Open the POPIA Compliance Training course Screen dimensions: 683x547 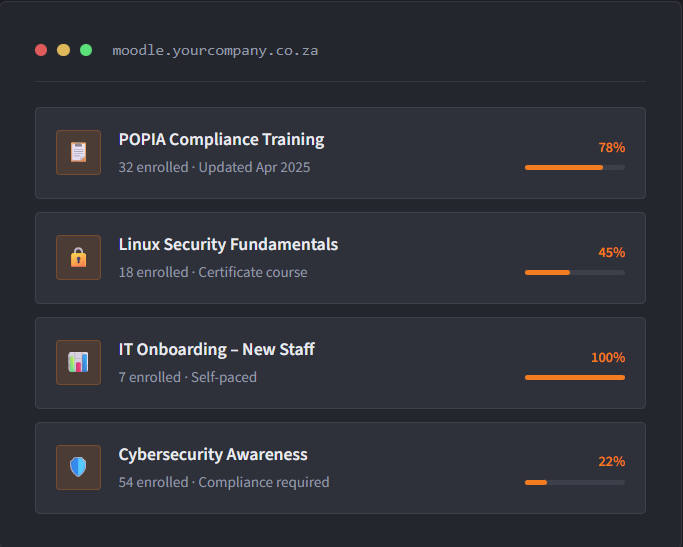[221, 140]
